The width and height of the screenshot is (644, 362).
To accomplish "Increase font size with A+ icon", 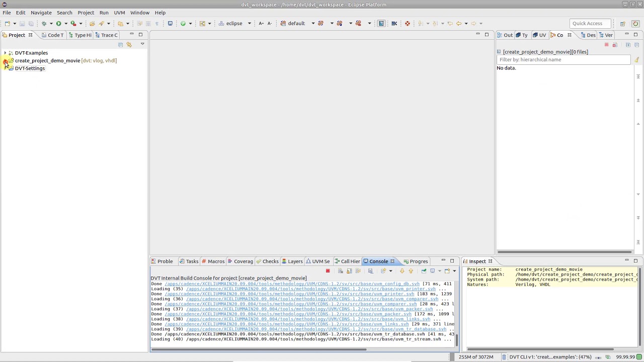I will point(261,24).
